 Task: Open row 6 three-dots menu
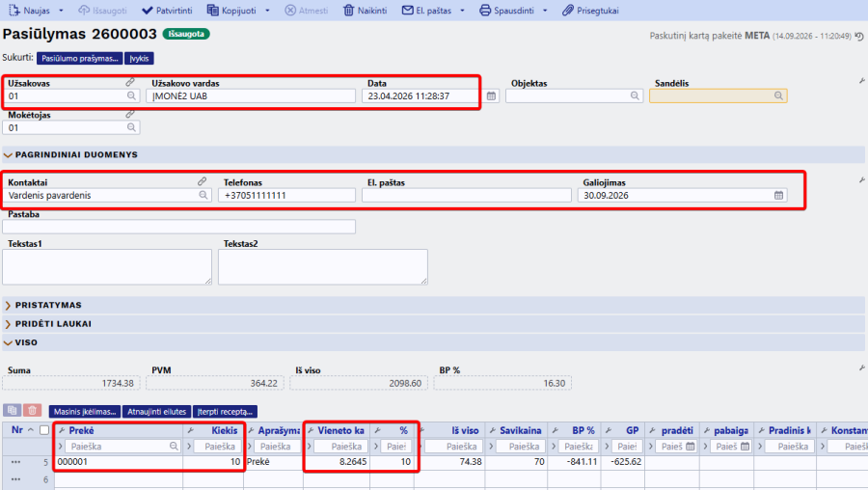(15, 479)
